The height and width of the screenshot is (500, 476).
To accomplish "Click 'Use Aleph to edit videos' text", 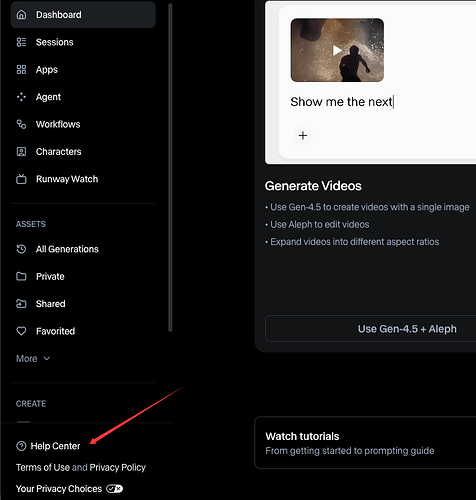I will [320, 224].
